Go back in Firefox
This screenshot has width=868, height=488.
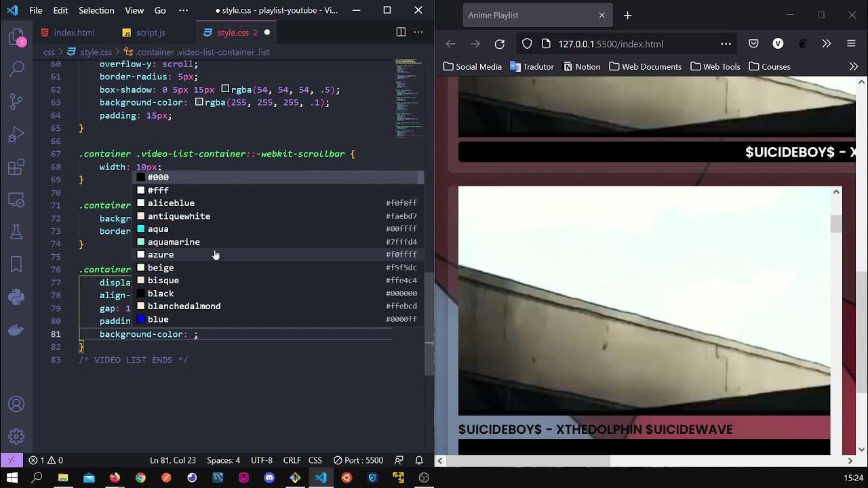[x=451, y=44]
